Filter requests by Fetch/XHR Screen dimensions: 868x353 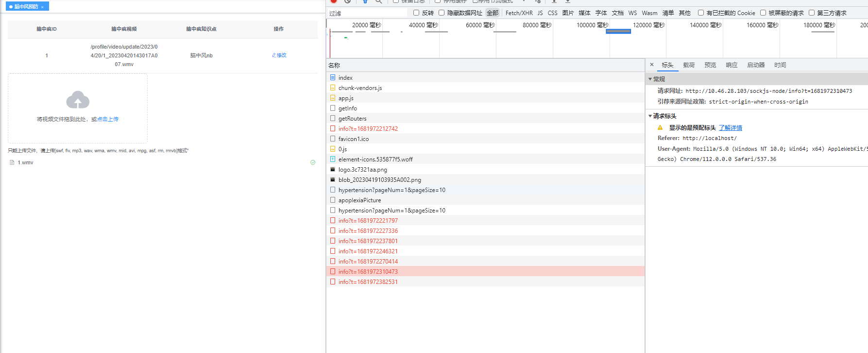[x=519, y=13]
